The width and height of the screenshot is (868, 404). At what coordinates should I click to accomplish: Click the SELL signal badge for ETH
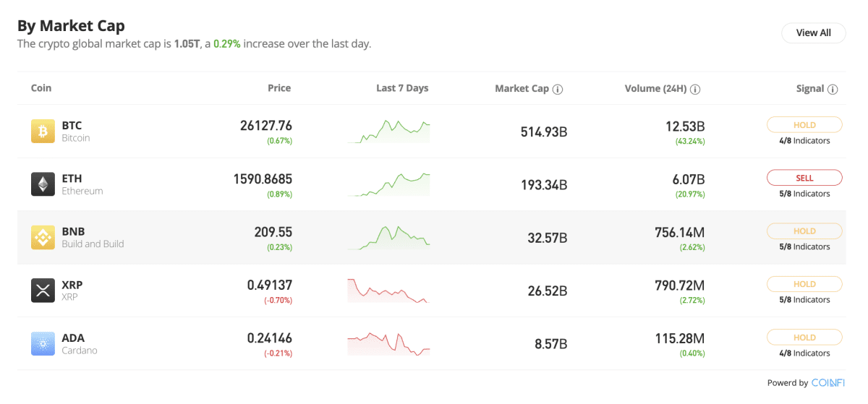(x=804, y=178)
